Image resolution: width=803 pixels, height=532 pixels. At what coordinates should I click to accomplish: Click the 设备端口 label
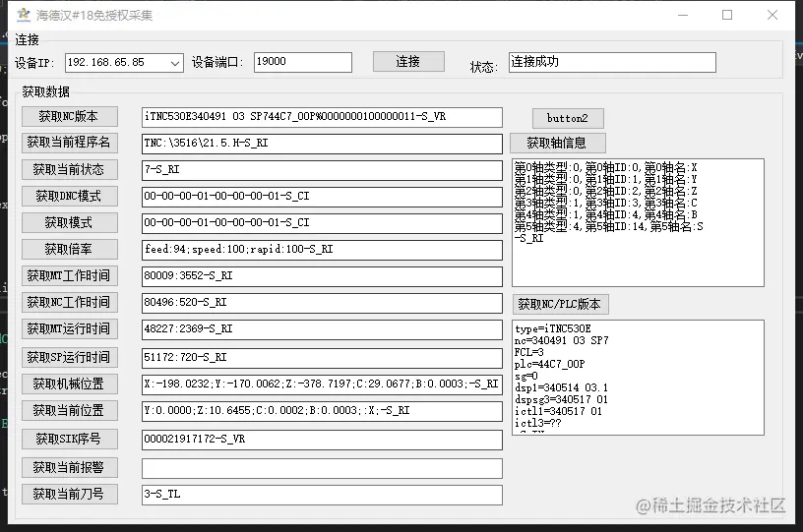click(x=217, y=62)
